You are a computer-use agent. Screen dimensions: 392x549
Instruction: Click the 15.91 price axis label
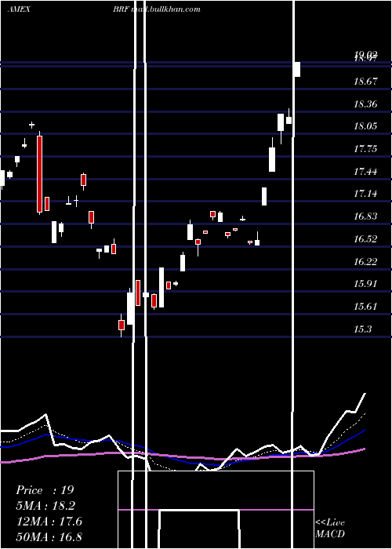365,284
